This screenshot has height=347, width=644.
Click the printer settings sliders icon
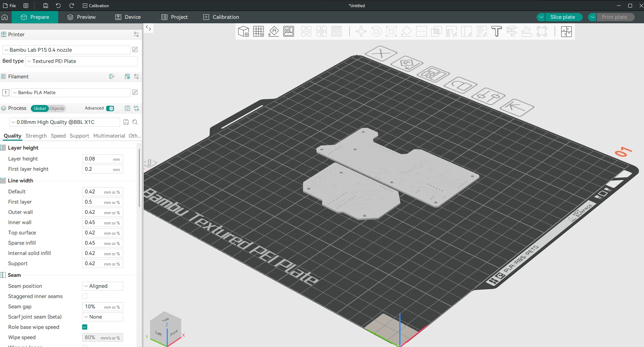pos(136,35)
